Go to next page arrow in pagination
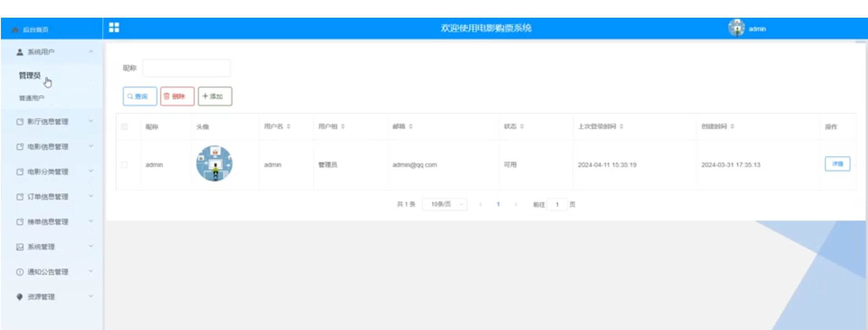 (x=515, y=204)
